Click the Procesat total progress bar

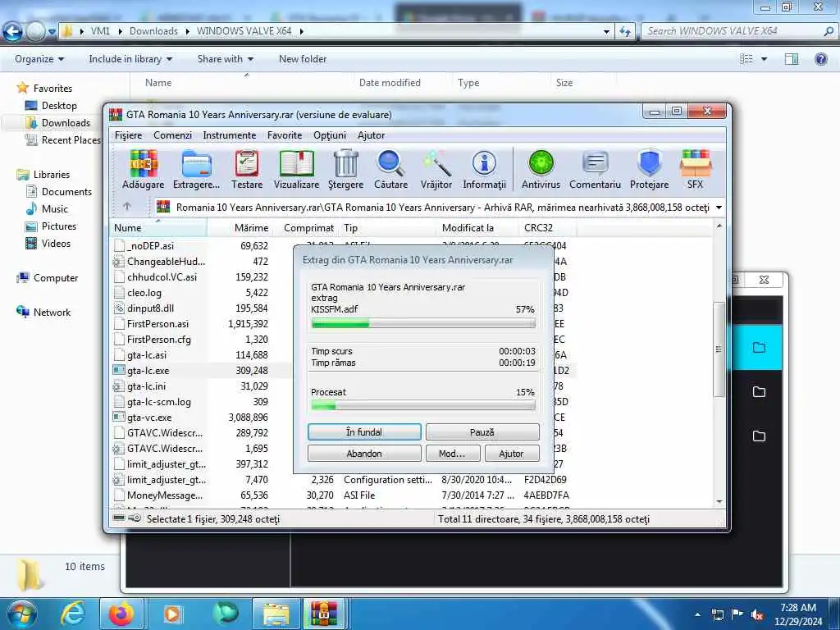(x=423, y=406)
